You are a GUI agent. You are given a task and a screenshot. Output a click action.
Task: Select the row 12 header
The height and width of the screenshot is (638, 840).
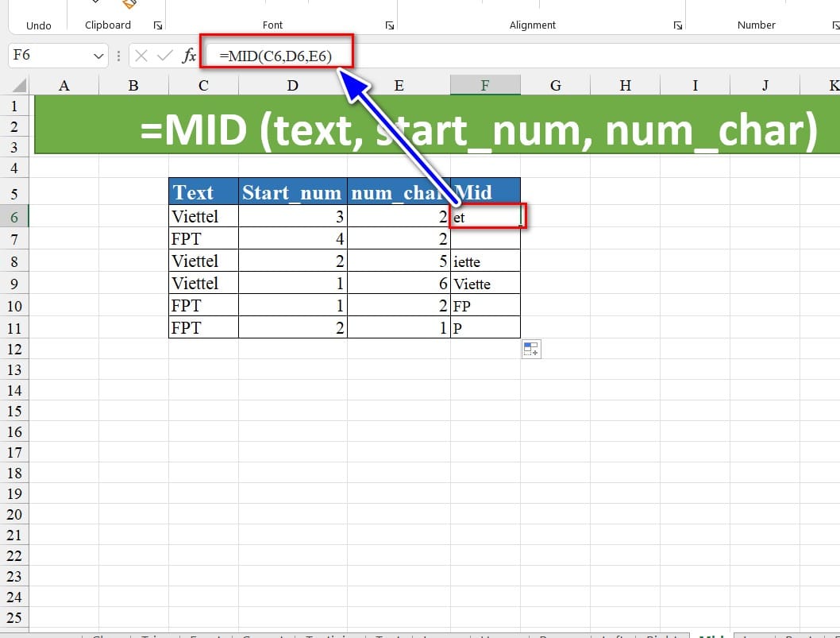coord(16,349)
